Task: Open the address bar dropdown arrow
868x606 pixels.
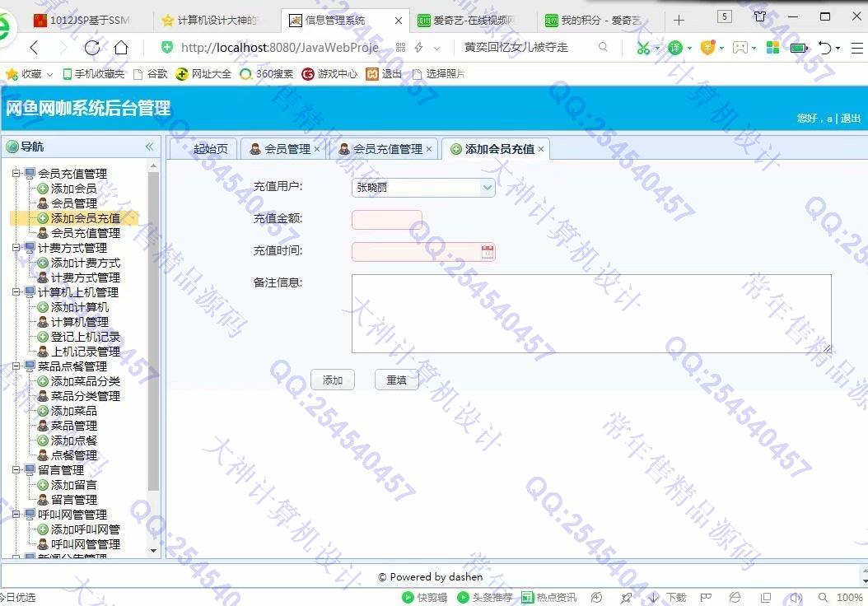Action: (436, 48)
